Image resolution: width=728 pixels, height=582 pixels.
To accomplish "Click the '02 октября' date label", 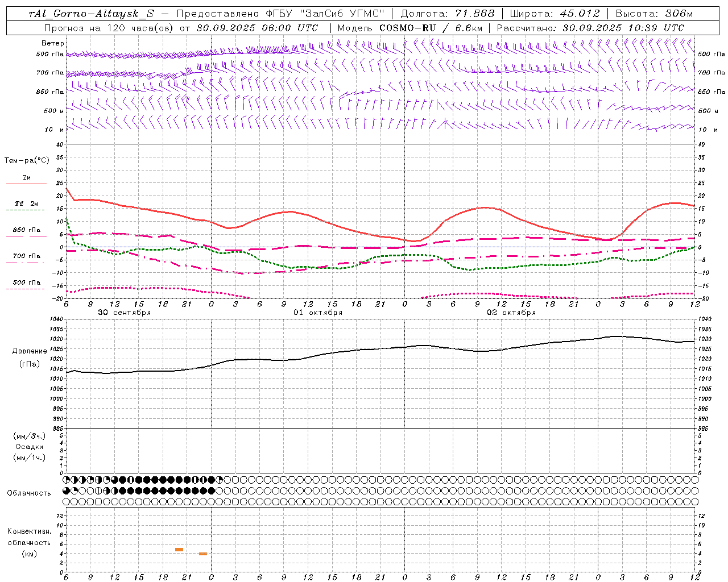I will click(511, 313).
